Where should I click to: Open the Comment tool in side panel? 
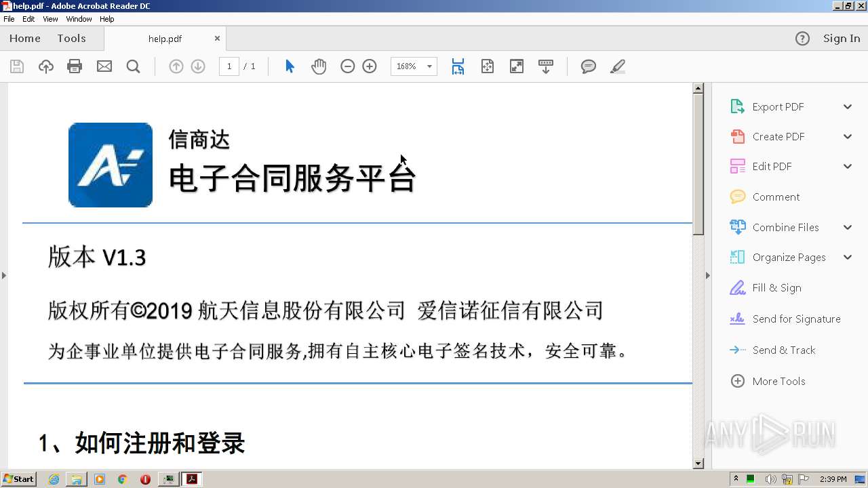click(x=776, y=197)
